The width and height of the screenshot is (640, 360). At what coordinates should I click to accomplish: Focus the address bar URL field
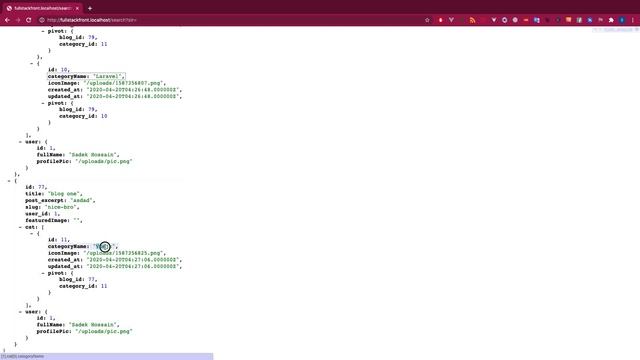click(233, 20)
